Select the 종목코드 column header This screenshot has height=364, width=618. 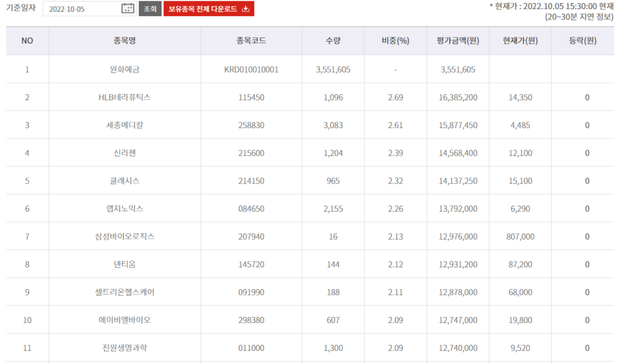click(251, 41)
